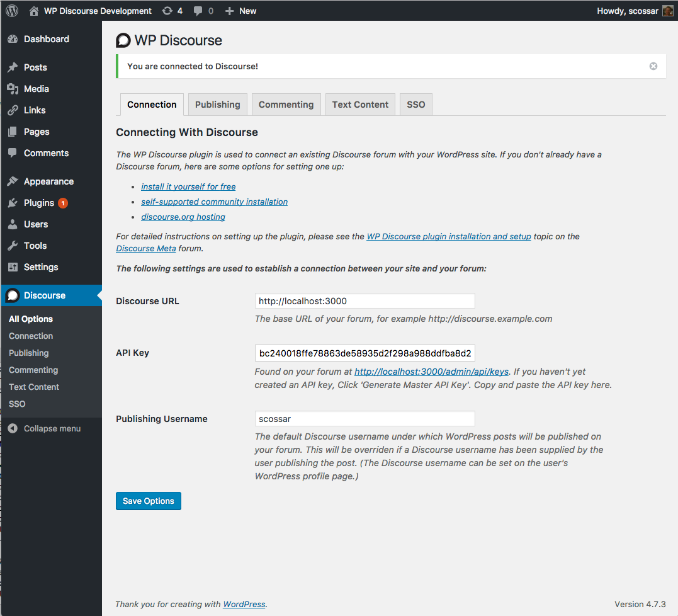This screenshot has width=678, height=616.
Task: Click the Plugins plug icon in sidebar
Action: pyautogui.click(x=13, y=203)
